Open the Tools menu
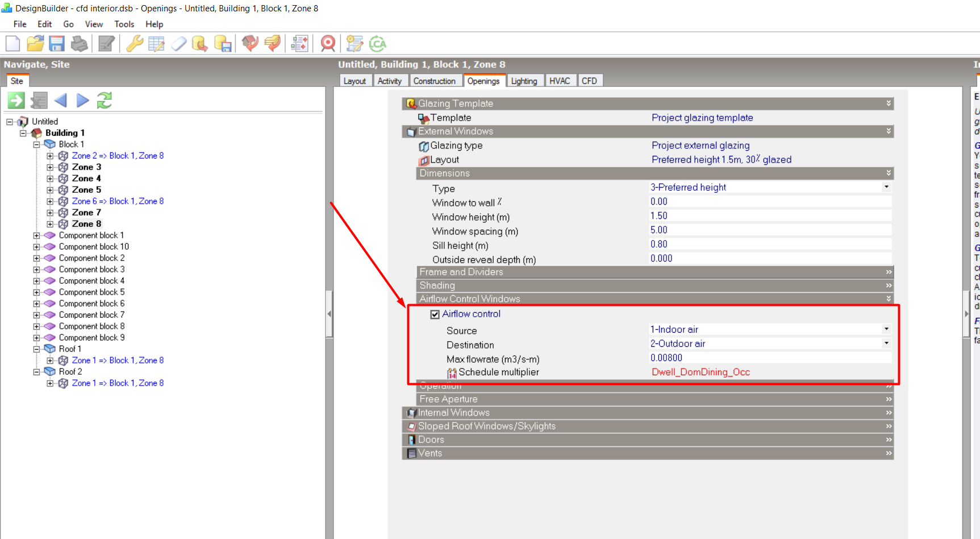This screenshot has height=539, width=980. click(124, 24)
